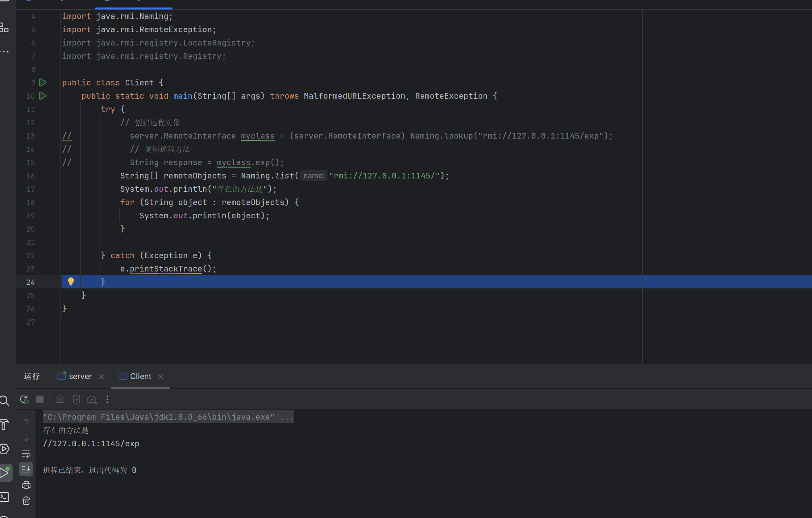Click the main method name on line 10
Screen dimensions: 812x518
(183, 96)
